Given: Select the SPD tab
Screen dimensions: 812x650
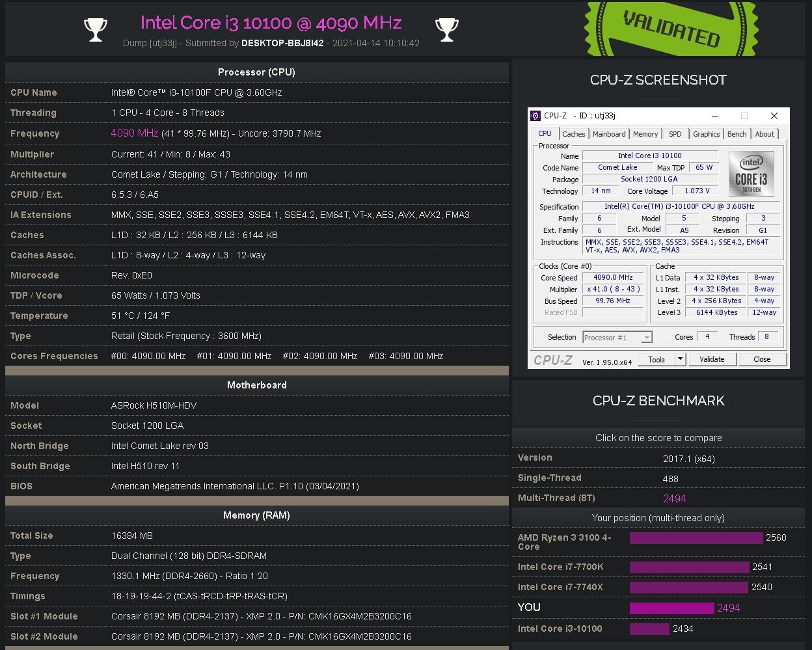Looking at the screenshot, I should coord(675,134).
